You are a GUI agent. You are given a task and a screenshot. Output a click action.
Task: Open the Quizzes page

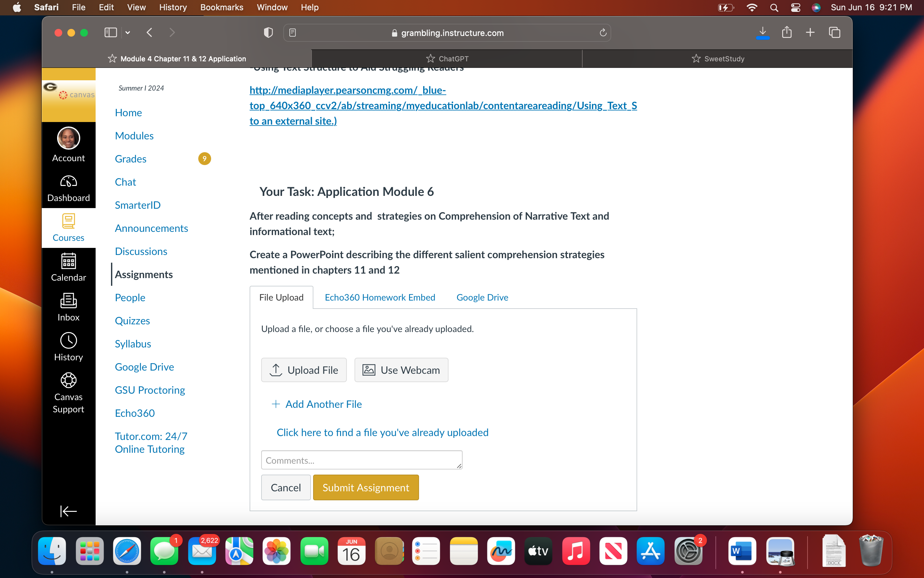(x=133, y=321)
